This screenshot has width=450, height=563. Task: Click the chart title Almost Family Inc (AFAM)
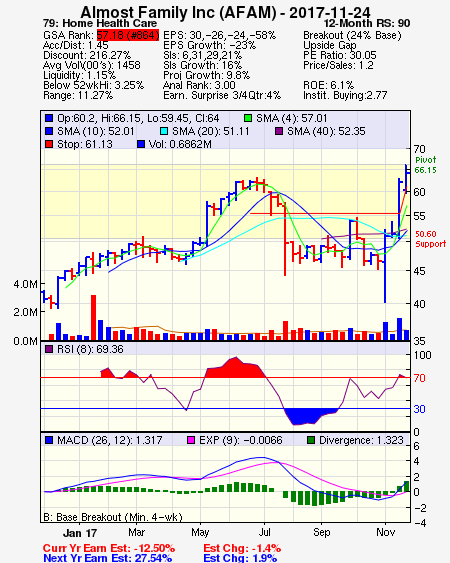[178, 12]
